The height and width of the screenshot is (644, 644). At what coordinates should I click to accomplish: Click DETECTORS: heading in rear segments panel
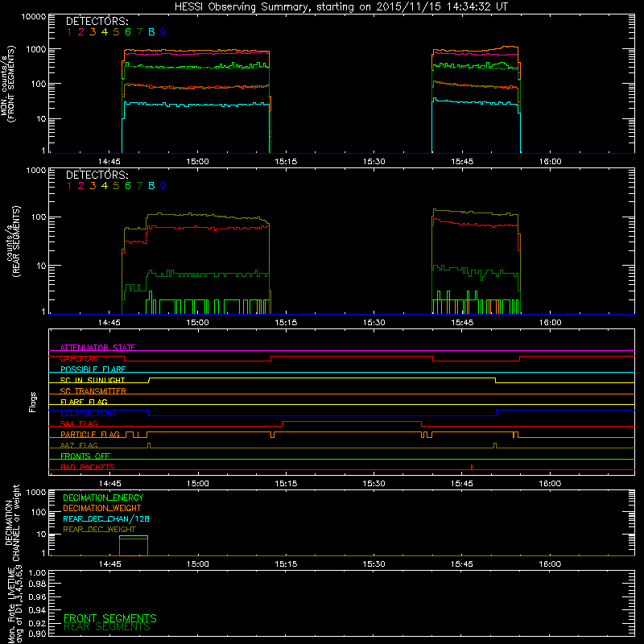(97, 175)
